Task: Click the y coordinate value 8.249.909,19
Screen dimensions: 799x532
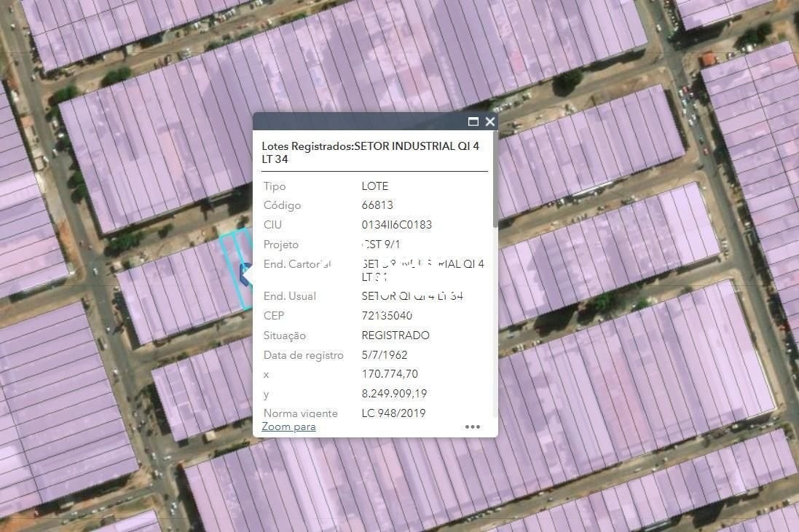Action: coord(394,394)
